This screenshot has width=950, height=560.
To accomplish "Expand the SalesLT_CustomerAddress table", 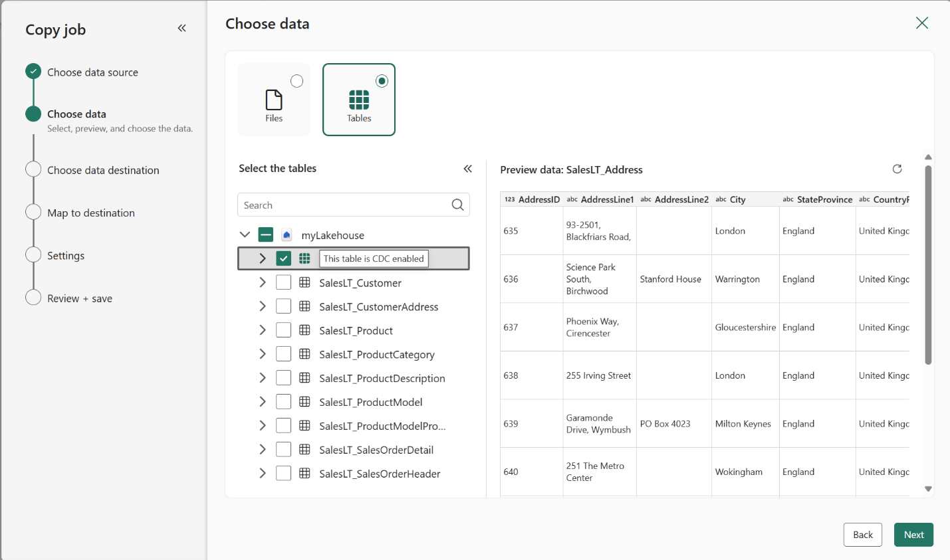I will pyautogui.click(x=263, y=306).
